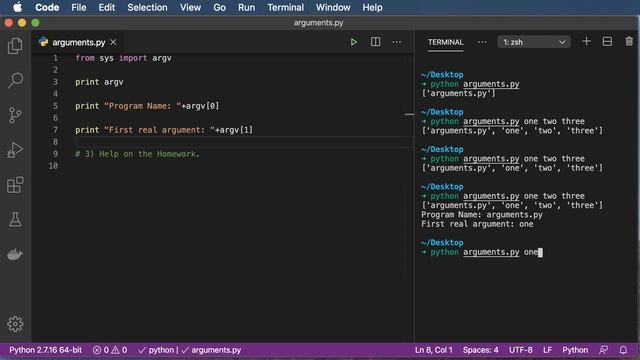Click the feedback icon in status bar
This screenshot has height=360, width=640.
[603, 350]
